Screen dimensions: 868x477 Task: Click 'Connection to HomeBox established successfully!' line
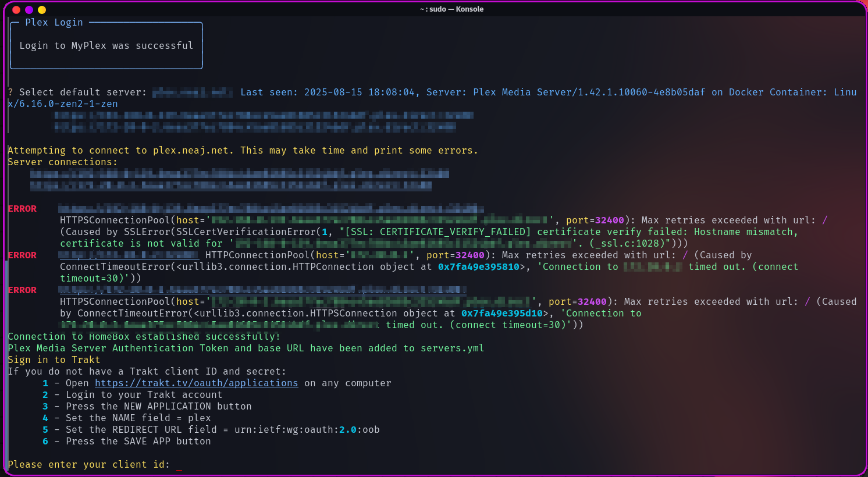pos(144,336)
